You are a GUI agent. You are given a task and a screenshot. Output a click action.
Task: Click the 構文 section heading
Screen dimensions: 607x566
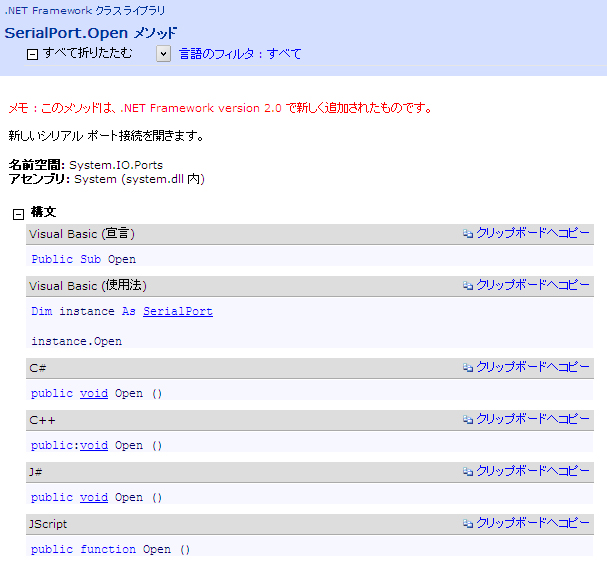43,212
